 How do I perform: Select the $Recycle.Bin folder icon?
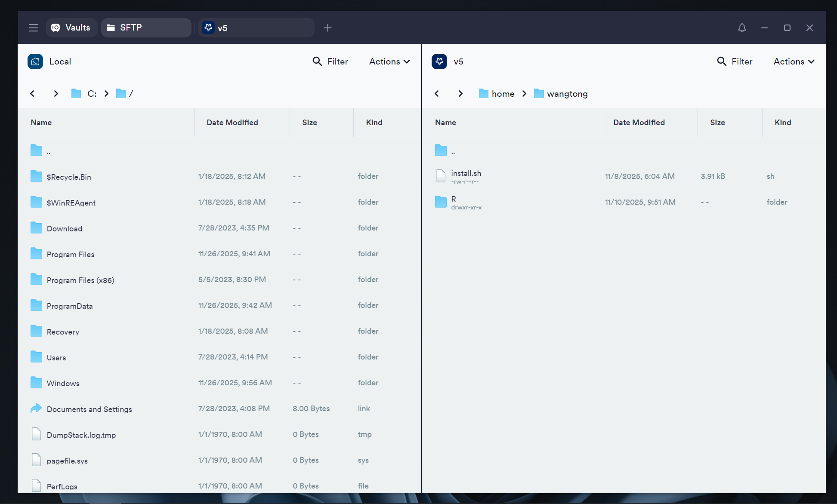[37, 176]
